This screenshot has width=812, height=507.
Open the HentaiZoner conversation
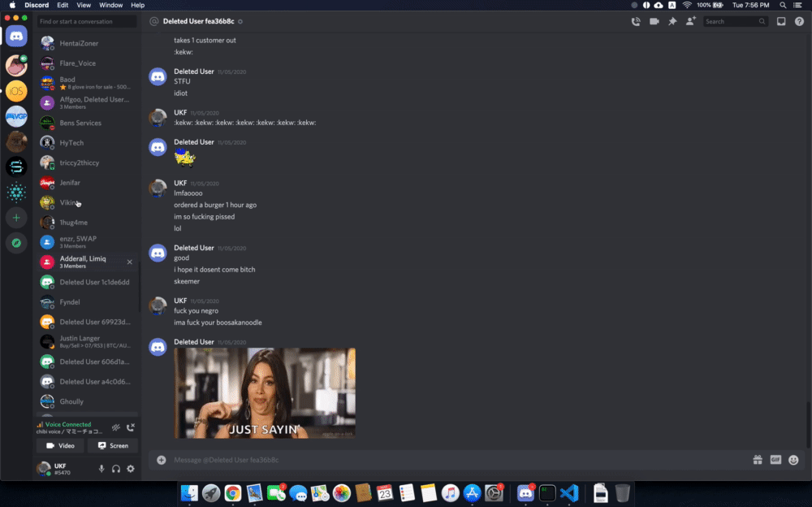pyautogui.click(x=87, y=44)
